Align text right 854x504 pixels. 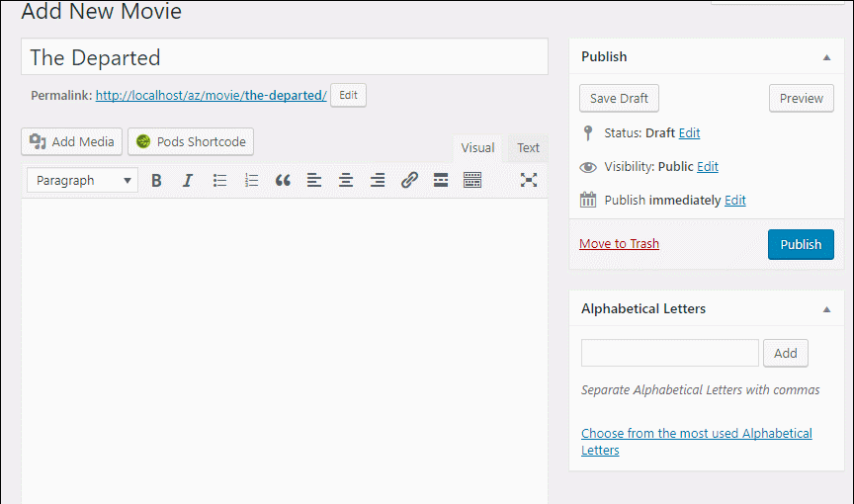click(378, 180)
